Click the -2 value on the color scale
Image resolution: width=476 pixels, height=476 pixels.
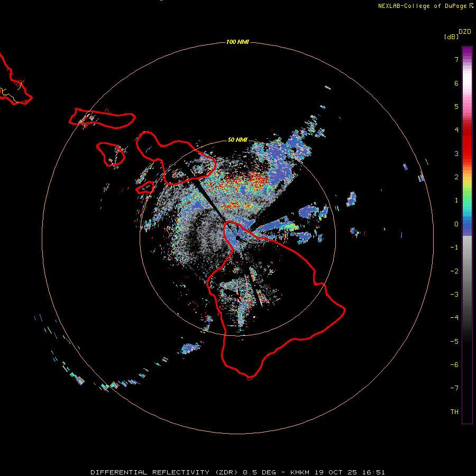click(454, 271)
